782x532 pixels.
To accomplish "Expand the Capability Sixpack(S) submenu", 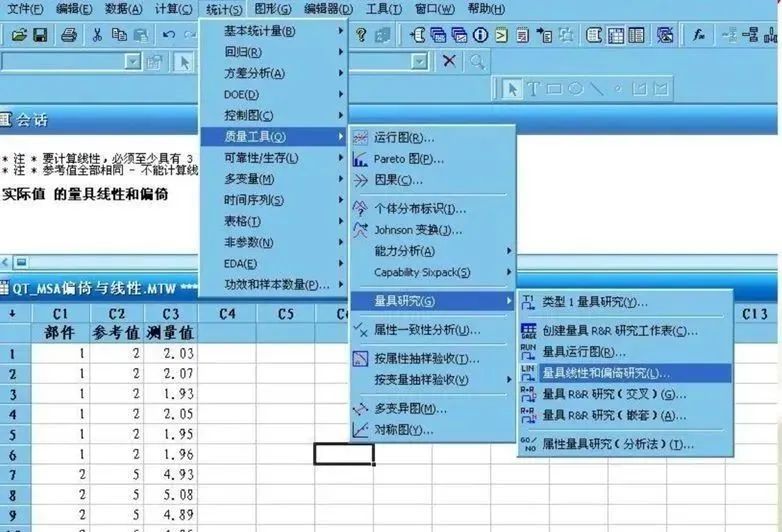I will (x=433, y=272).
